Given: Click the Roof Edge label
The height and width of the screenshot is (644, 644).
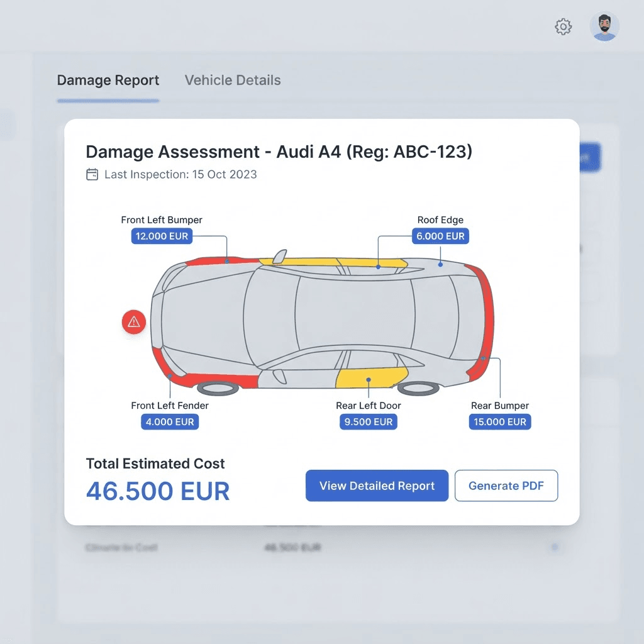Looking at the screenshot, I should pyautogui.click(x=440, y=219).
